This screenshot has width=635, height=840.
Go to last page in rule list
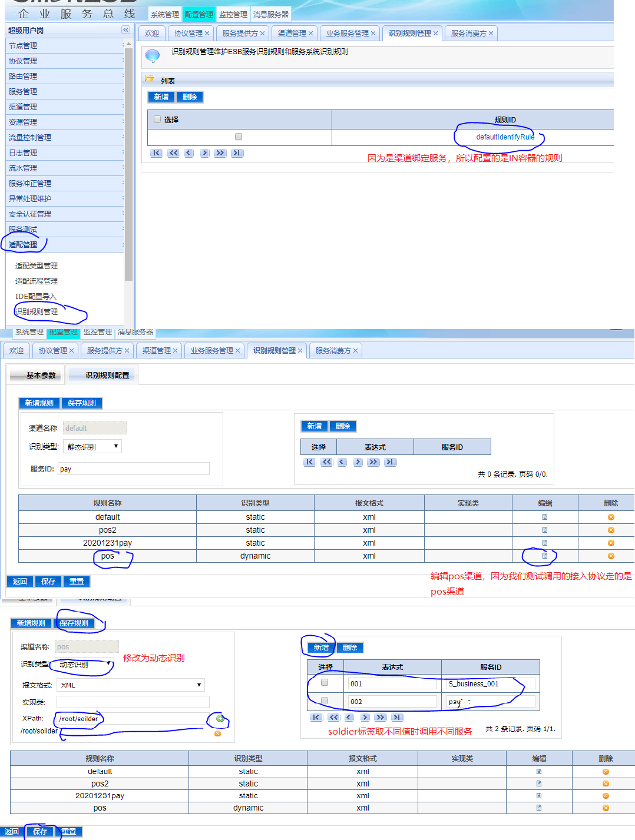pos(237,153)
